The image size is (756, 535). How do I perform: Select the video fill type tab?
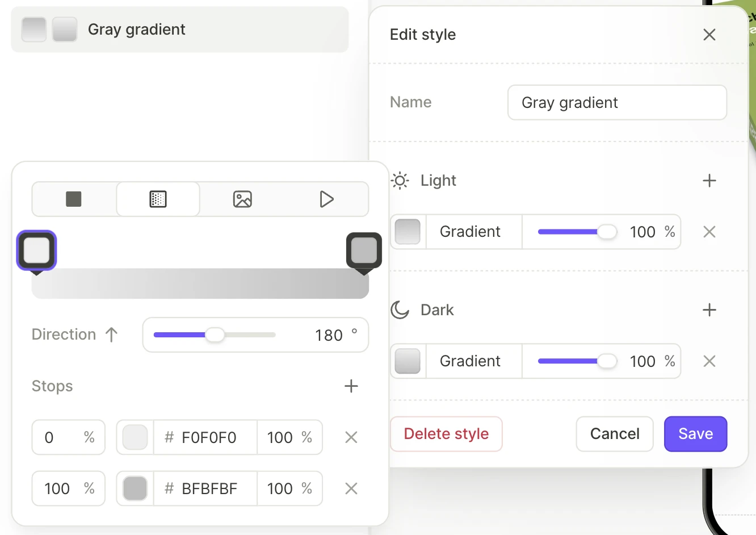click(326, 199)
